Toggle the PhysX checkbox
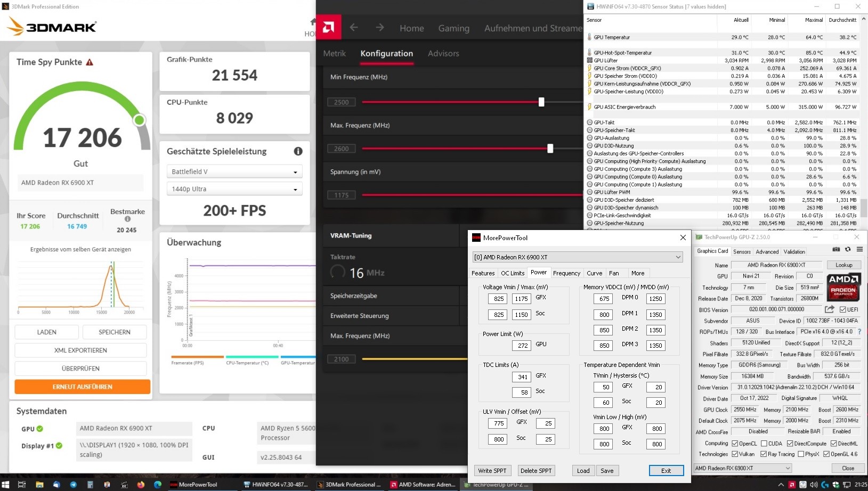 [x=801, y=454]
